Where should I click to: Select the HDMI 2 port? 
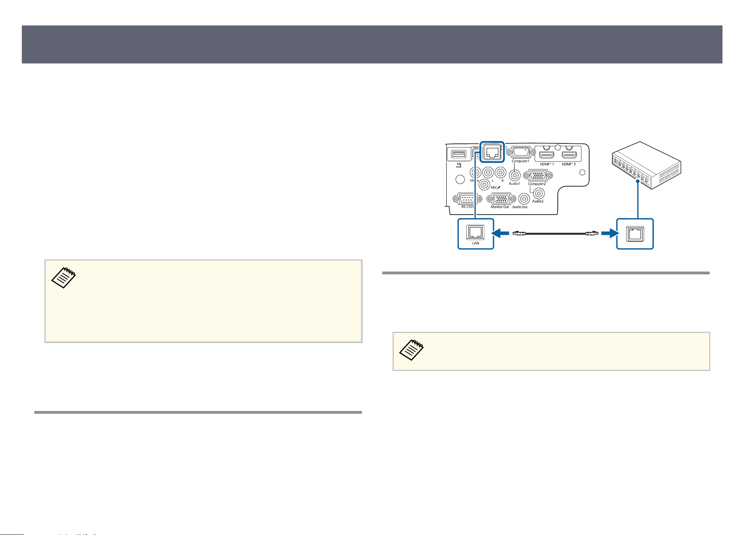pos(569,155)
